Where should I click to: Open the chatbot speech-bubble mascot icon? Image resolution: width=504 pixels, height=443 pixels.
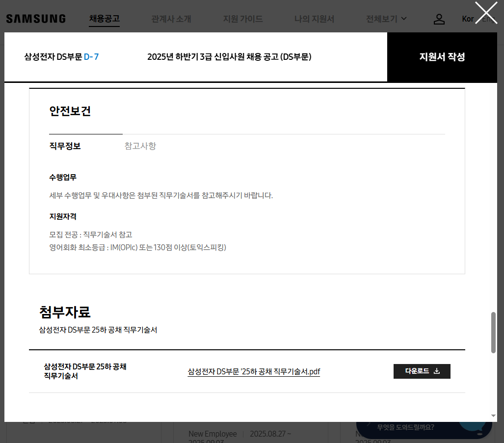(473, 425)
